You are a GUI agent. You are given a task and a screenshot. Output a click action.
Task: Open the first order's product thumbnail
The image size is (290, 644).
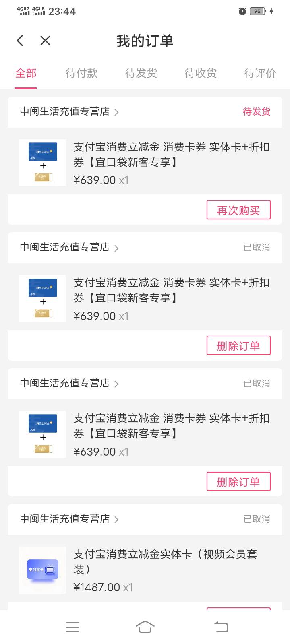point(42,163)
